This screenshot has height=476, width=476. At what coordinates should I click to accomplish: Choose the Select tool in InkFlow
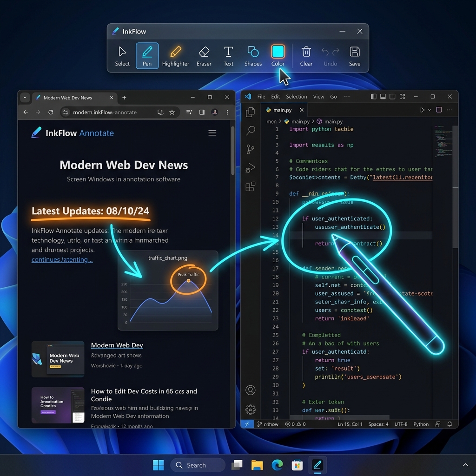122,56
